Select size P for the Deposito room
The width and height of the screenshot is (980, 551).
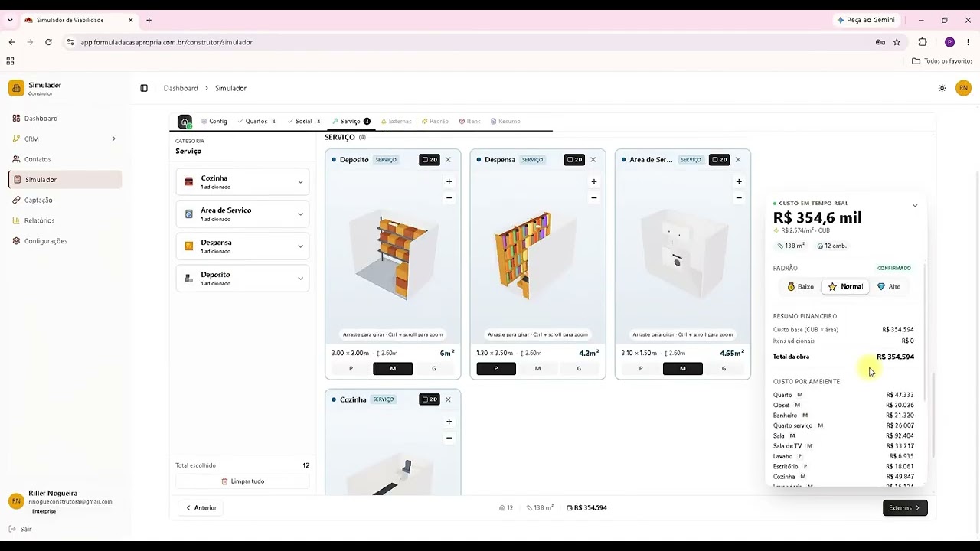(x=351, y=369)
